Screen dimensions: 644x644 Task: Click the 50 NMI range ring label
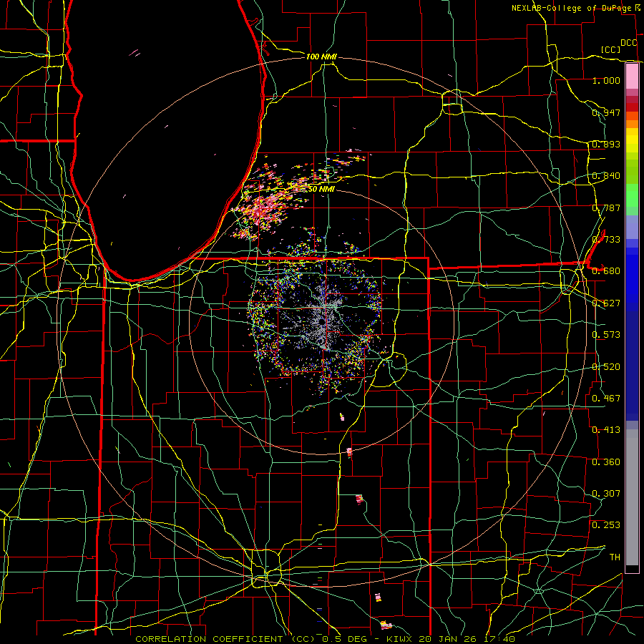(x=321, y=189)
